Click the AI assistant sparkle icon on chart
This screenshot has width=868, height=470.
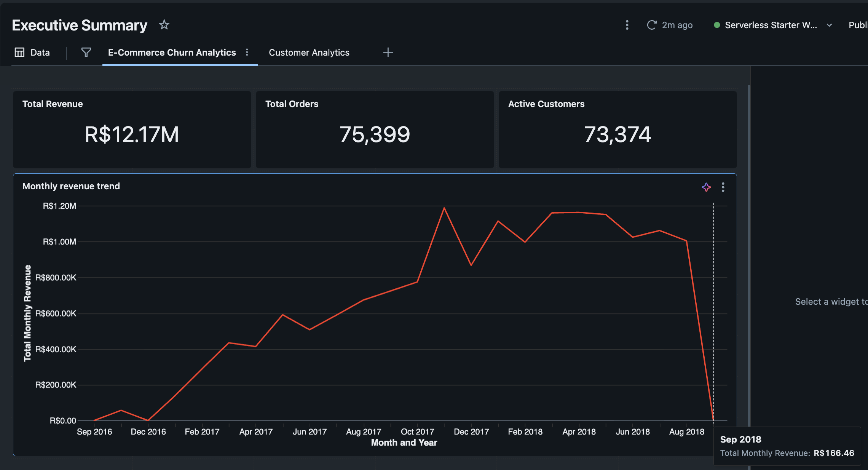(706, 187)
